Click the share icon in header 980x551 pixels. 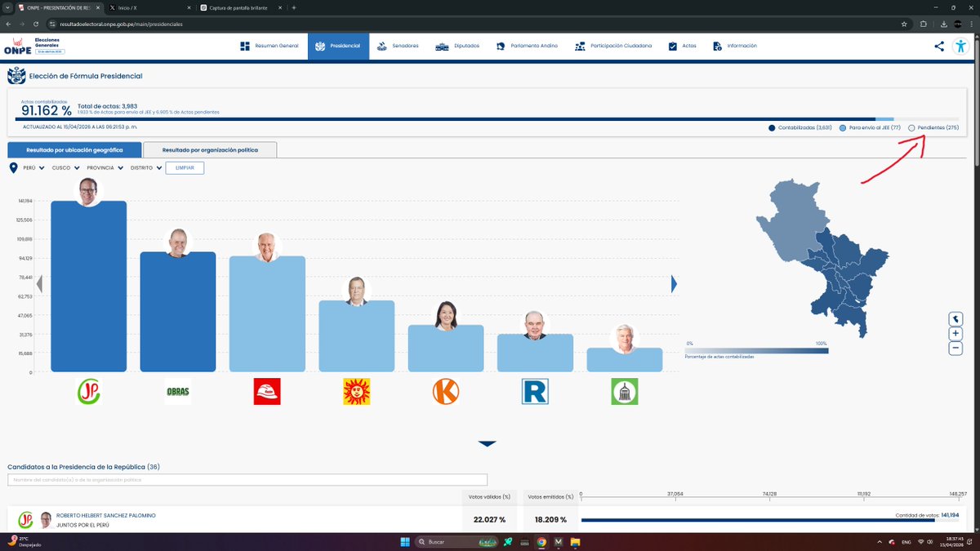tap(939, 46)
